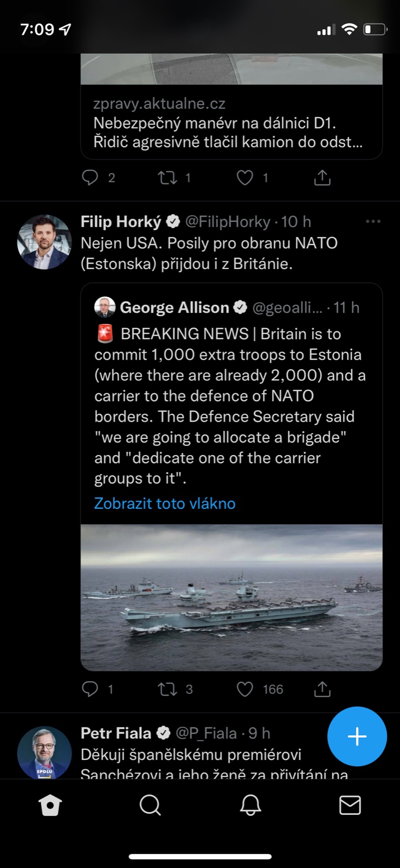The image size is (400, 868).
Task: Open the Search tab
Action: 150,805
